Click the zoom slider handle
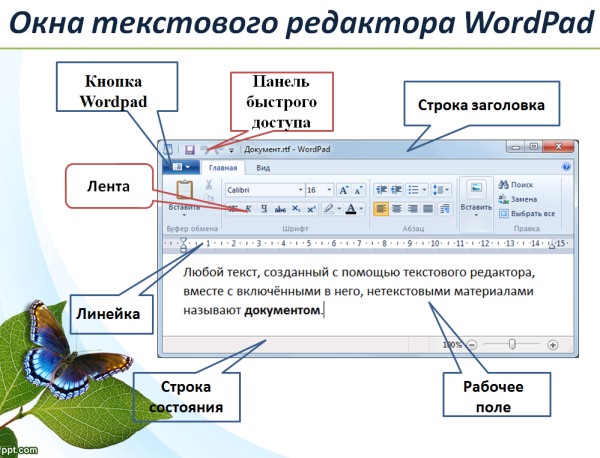Image resolution: width=600 pixels, height=458 pixels. point(512,344)
